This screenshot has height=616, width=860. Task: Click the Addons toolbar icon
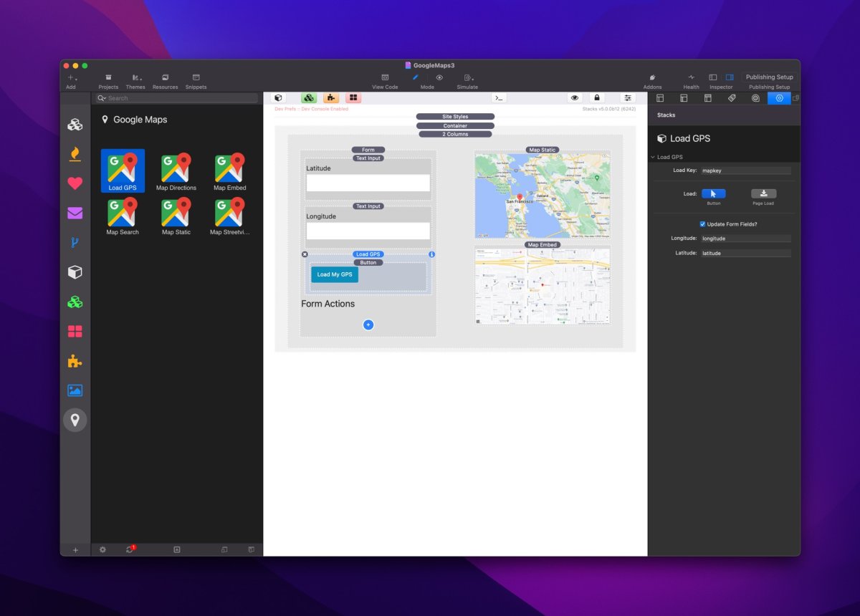point(652,77)
